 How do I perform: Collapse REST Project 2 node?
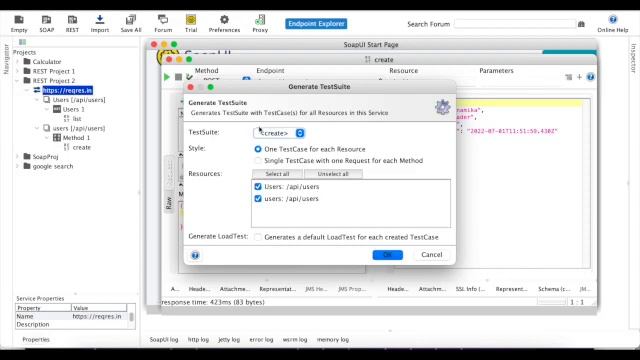click(x=18, y=81)
